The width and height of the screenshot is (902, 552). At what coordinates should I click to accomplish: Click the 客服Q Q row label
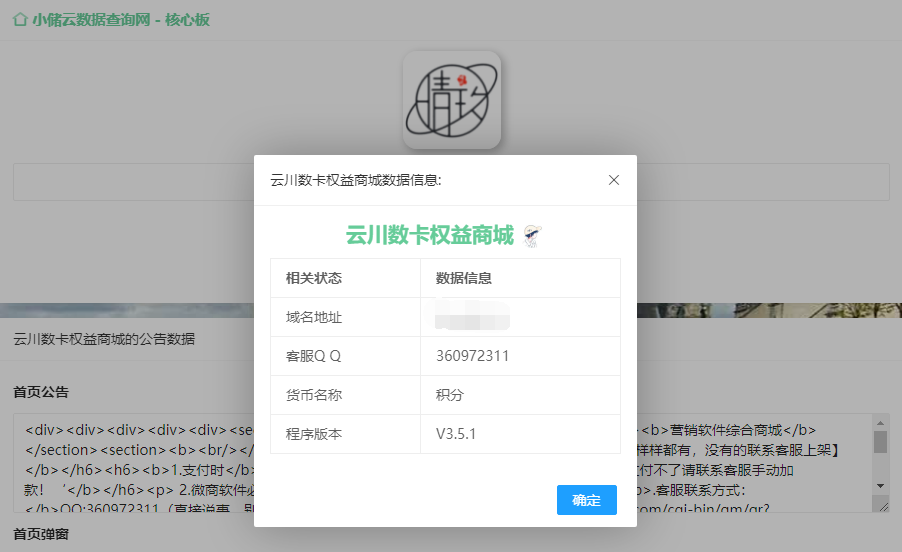[x=314, y=356]
